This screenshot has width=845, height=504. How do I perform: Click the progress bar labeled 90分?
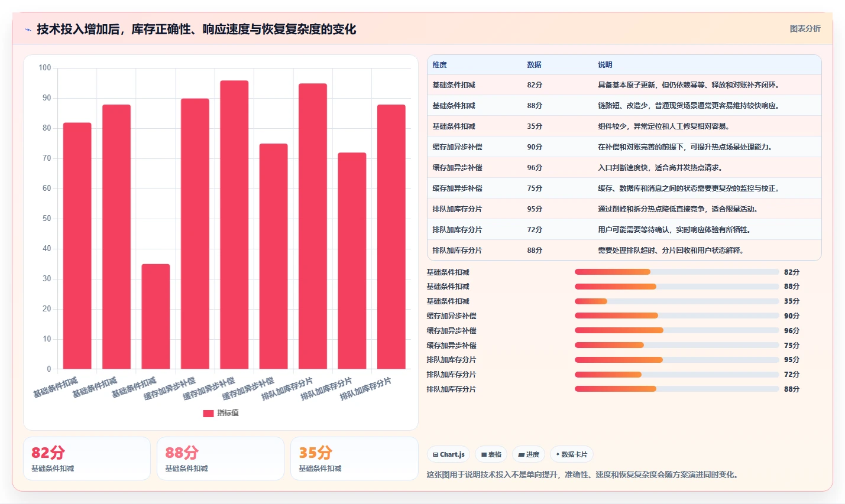point(676,316)
